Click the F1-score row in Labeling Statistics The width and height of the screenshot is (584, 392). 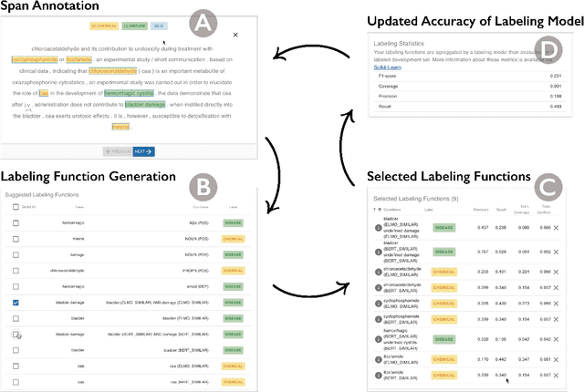tap(470, 76)
